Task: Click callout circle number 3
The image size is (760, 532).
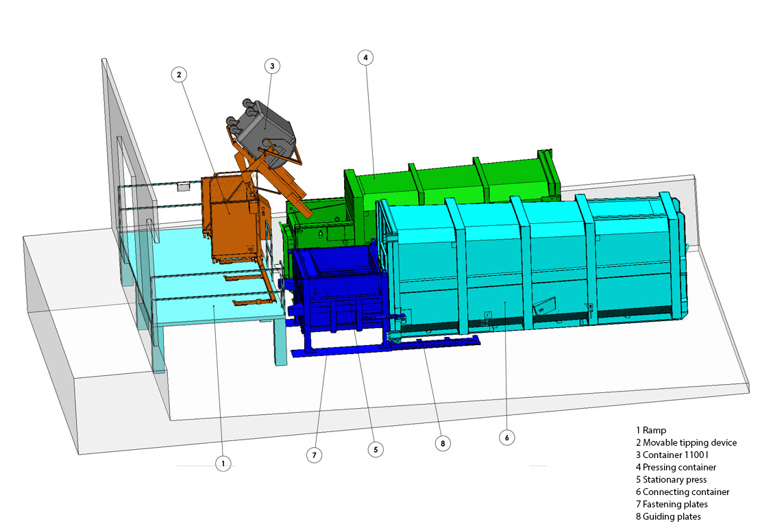Action: click(272, 66)
